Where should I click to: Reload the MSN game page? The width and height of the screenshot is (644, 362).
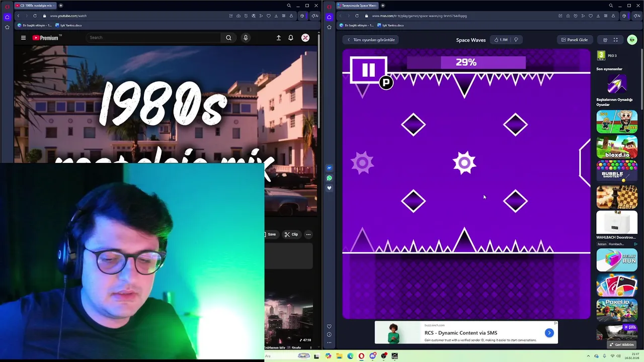[x=357, y=16]
